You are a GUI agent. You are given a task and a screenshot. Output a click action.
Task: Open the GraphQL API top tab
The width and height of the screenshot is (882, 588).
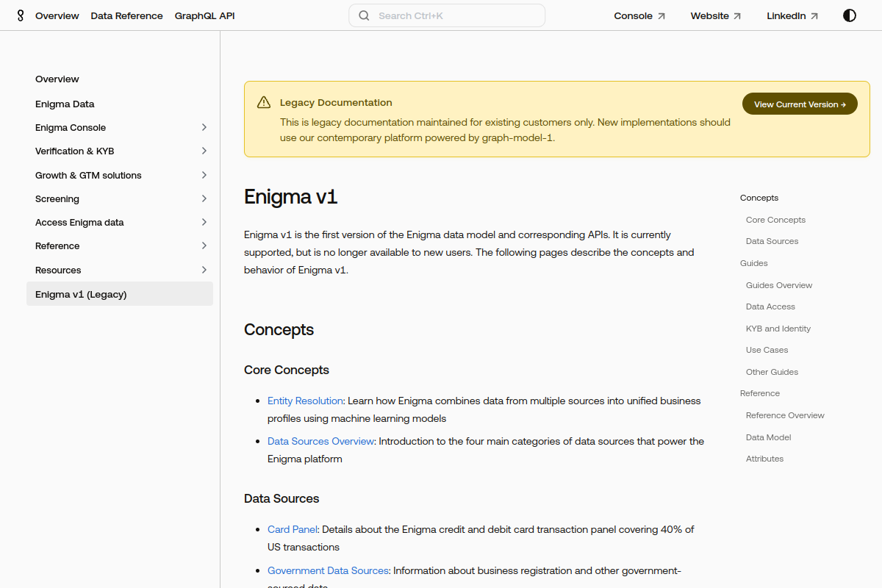pyautogui.click(x=205, y=15)
